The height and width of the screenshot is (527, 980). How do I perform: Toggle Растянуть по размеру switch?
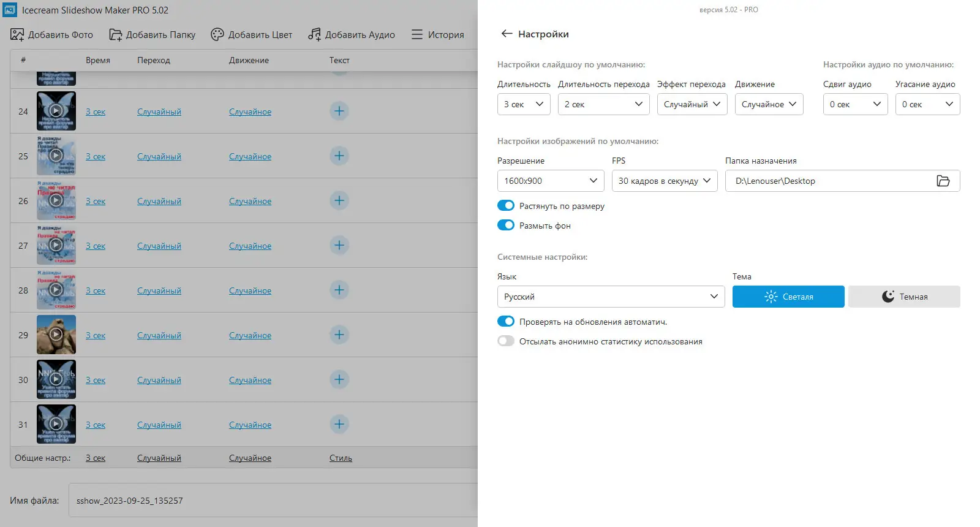506,206
